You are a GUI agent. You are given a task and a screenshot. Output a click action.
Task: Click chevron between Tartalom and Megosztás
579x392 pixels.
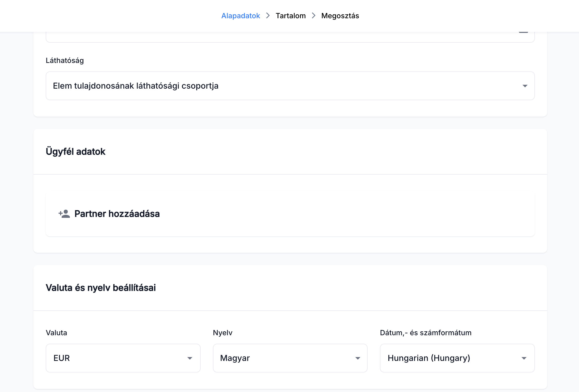coord(313,16)
